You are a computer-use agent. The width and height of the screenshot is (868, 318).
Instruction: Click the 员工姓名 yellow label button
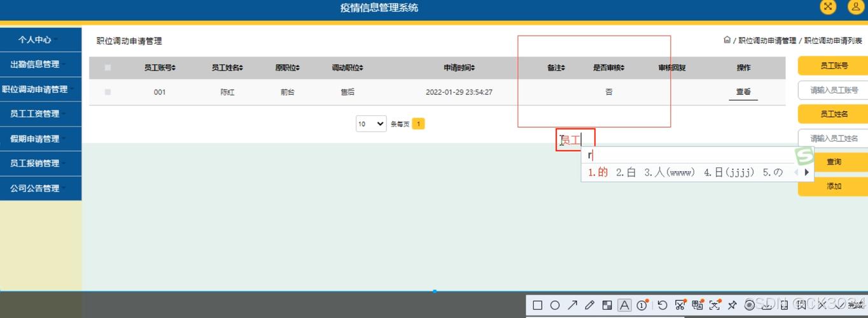pos(833,114)
